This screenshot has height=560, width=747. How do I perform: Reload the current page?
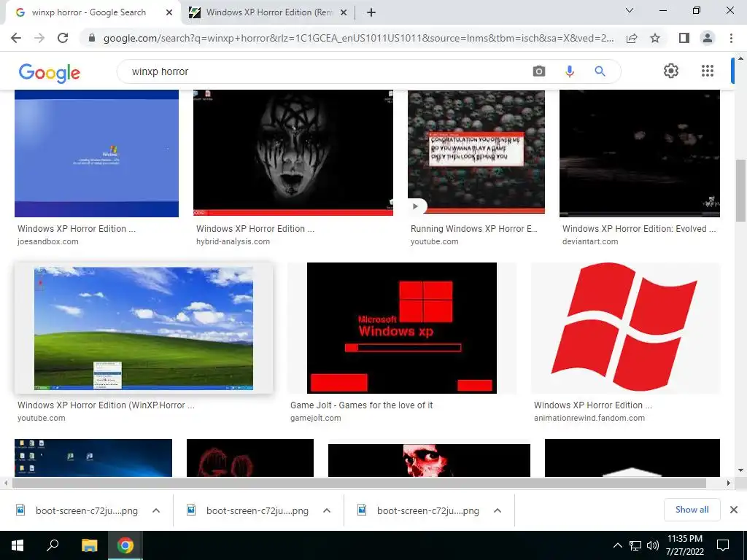(63, 38)
